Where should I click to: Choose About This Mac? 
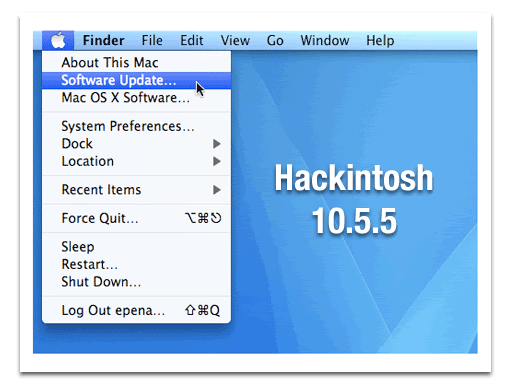click(136, 63)
